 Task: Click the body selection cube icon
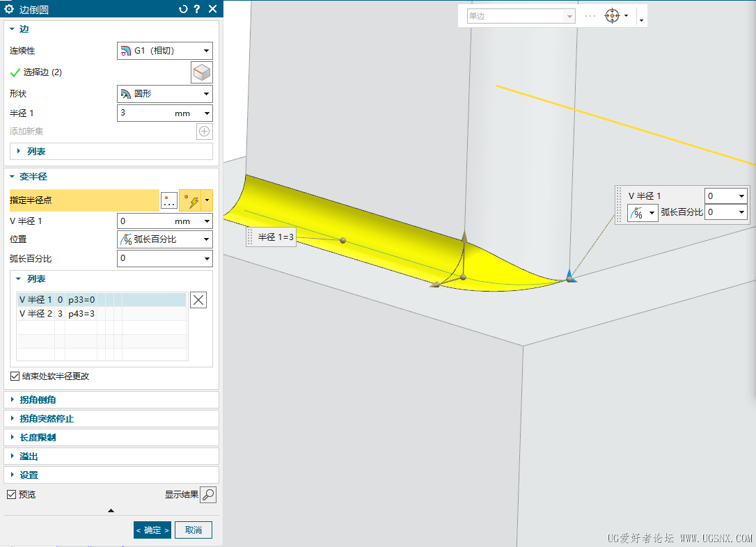[202, 73]
